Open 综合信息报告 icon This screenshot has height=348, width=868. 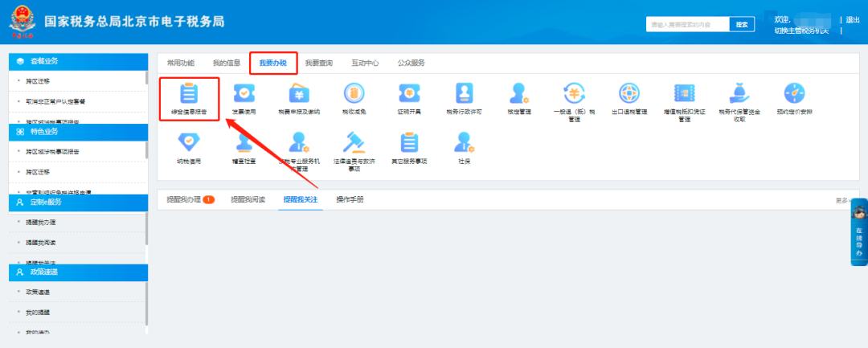click(190, 93)
